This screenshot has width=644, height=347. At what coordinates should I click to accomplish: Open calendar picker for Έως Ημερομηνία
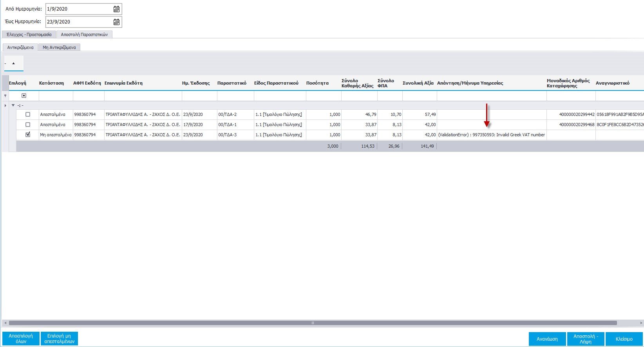pos(116,22)
